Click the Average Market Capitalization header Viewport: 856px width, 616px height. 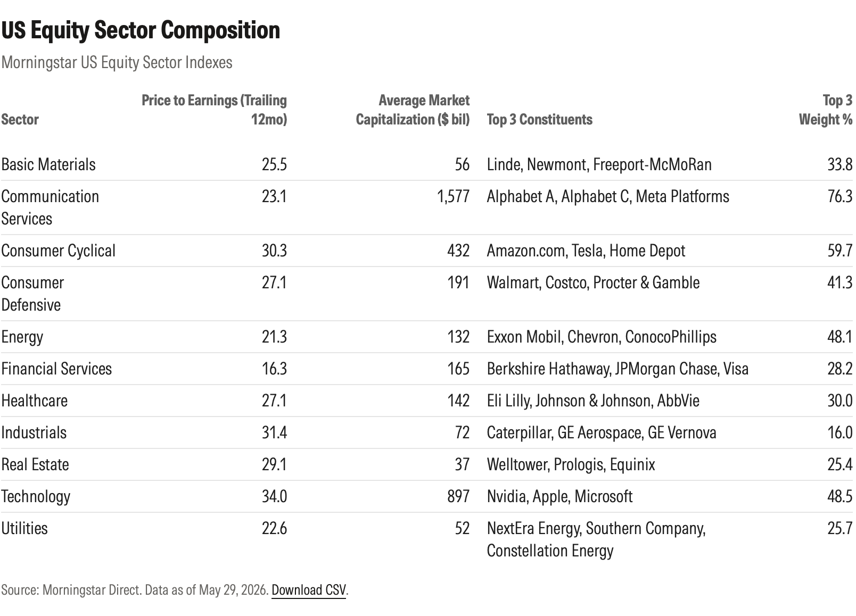[x=413, y=110]
